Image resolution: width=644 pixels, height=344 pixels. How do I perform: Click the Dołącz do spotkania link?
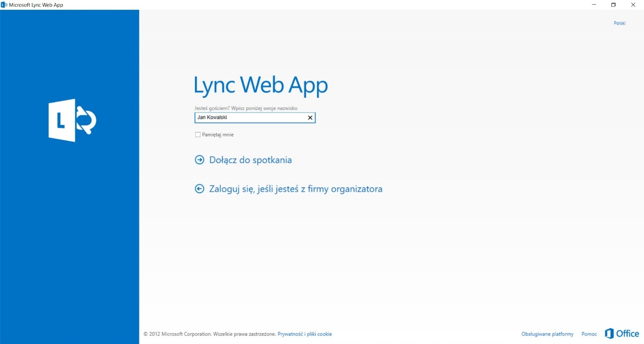251,160
